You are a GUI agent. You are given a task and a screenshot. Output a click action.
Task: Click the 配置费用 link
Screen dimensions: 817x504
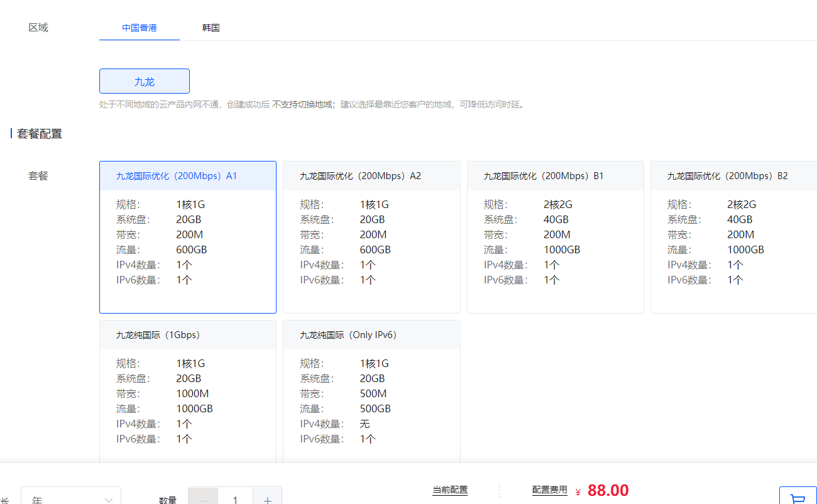551,490
